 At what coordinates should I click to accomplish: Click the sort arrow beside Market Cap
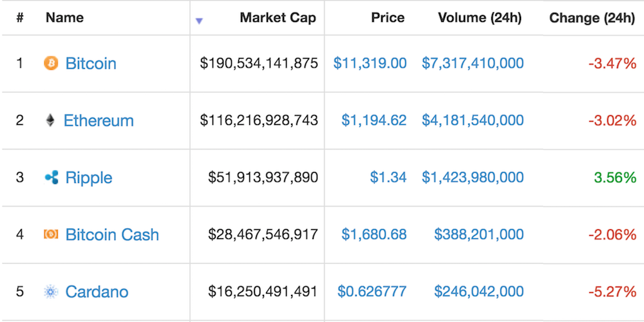click(199, 21)
